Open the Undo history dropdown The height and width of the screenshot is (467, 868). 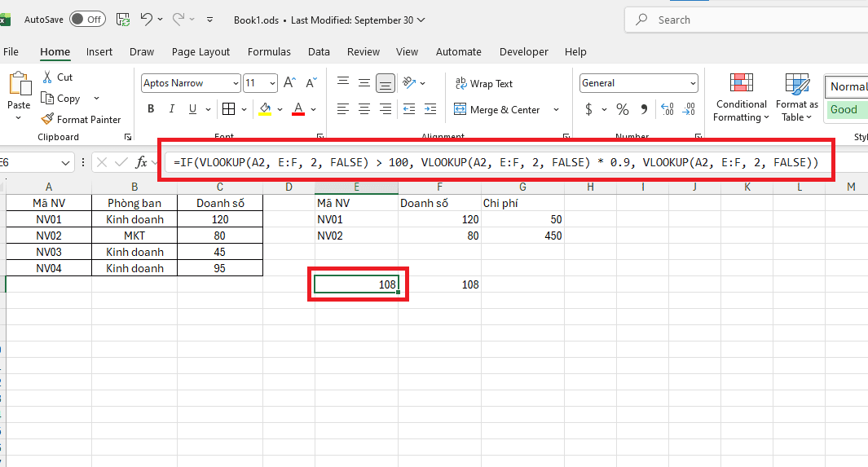161,20
